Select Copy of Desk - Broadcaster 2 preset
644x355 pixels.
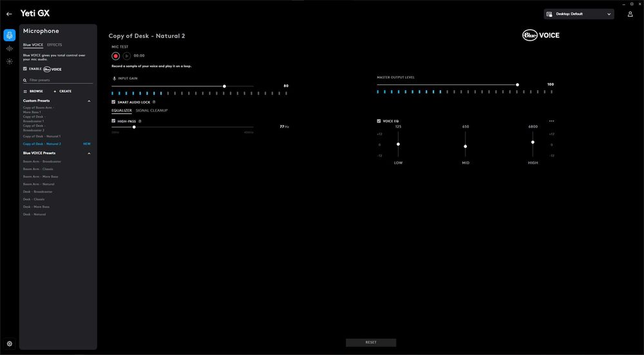coord(34,128)
